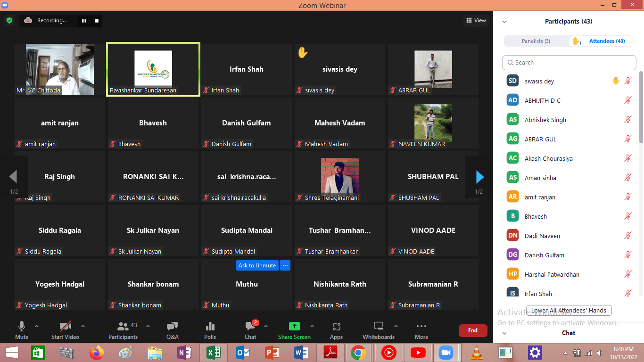Open the More options icon
Viewport: 644px width, 362px height.
click(421, 327)
